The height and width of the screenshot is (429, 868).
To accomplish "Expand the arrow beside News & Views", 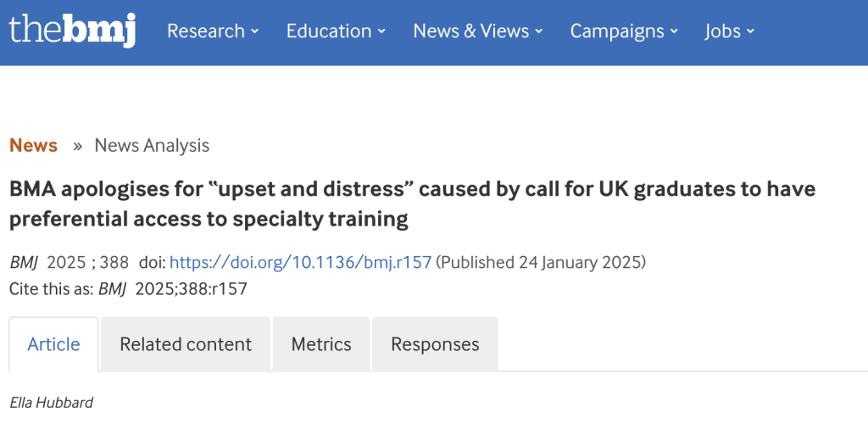I will coord(539,32).
